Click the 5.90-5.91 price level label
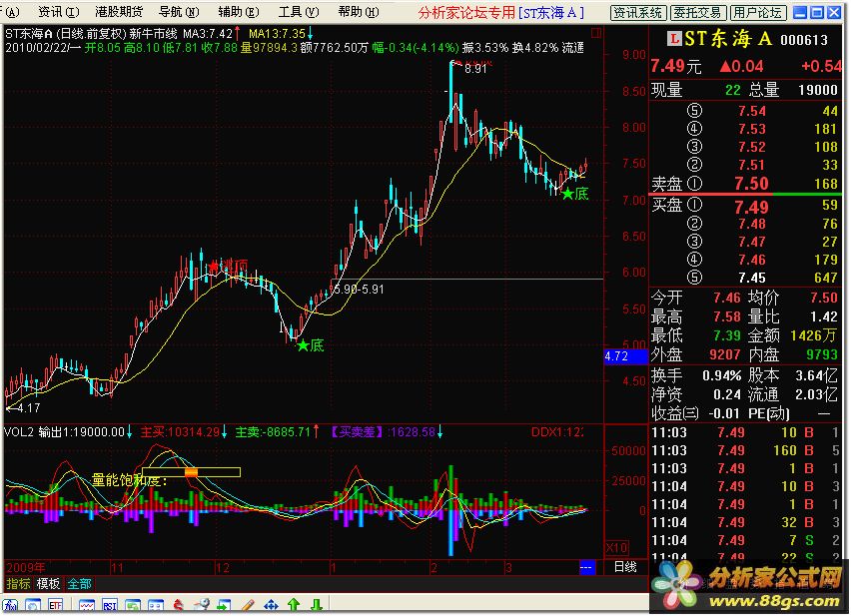The width and height of the screenshot is (851, 616). coord(359,289)
